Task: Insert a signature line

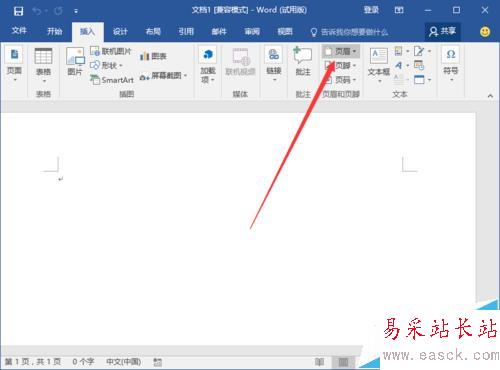Action: 419,51
